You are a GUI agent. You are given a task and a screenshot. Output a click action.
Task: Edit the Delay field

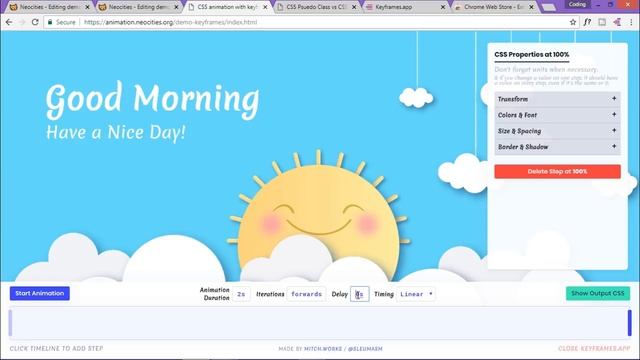[x=360, y=294]
